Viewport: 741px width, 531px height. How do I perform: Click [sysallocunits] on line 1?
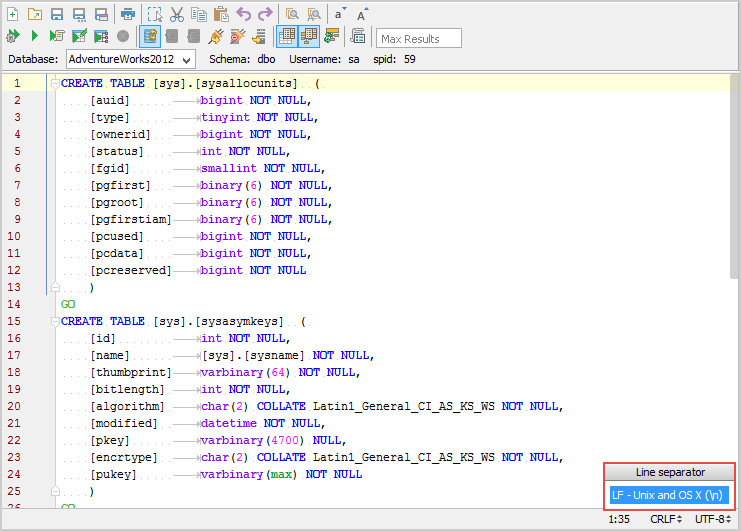coord(246,84)
